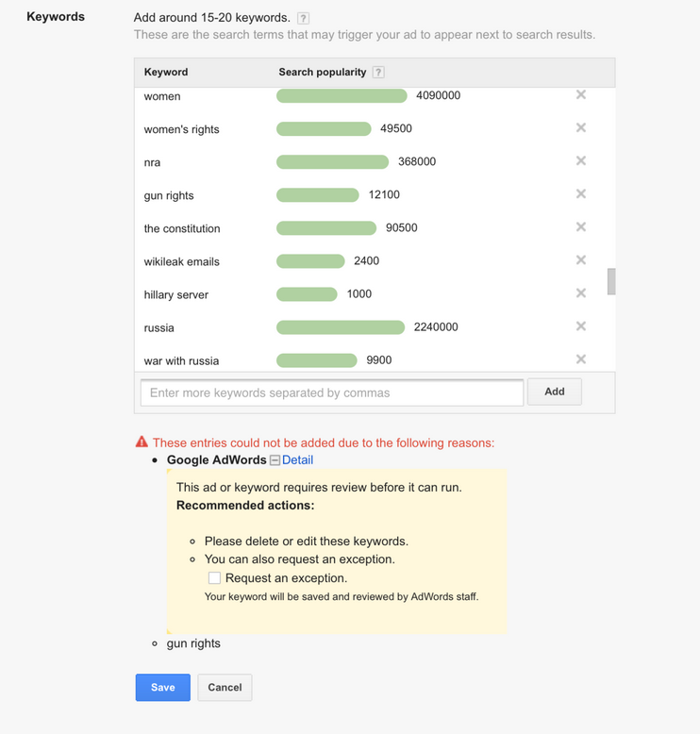Delete the 'women's rights' keyword row
The image size is (700, 734).
[x=581, y=127]
